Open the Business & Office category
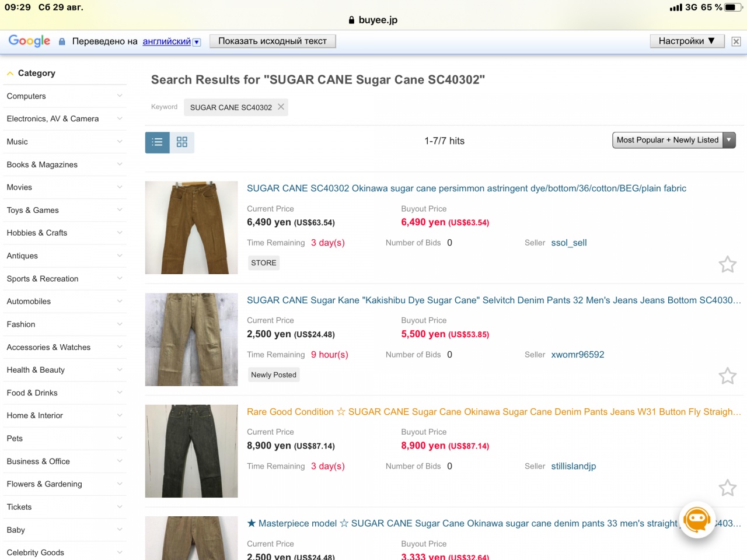 65,461
